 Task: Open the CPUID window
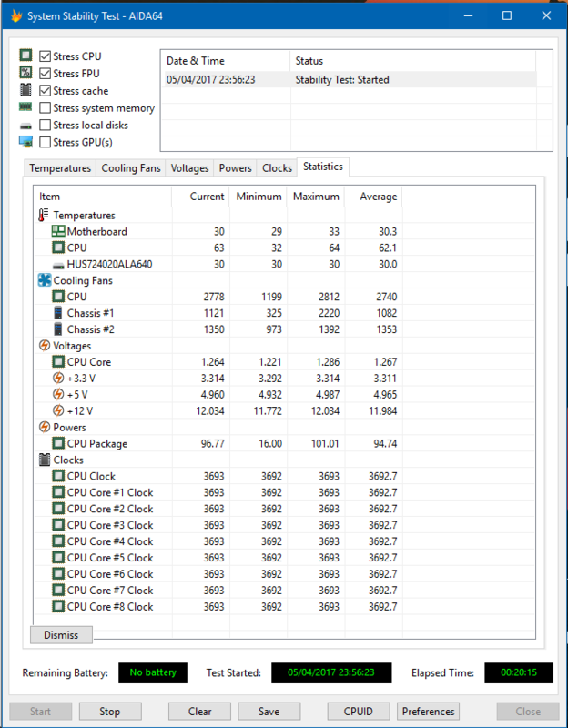click(358, 712)
